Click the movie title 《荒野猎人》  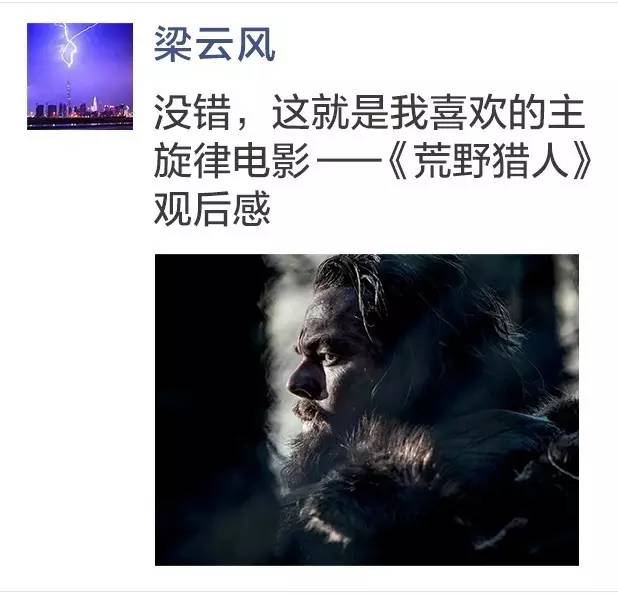coord(490,162)
